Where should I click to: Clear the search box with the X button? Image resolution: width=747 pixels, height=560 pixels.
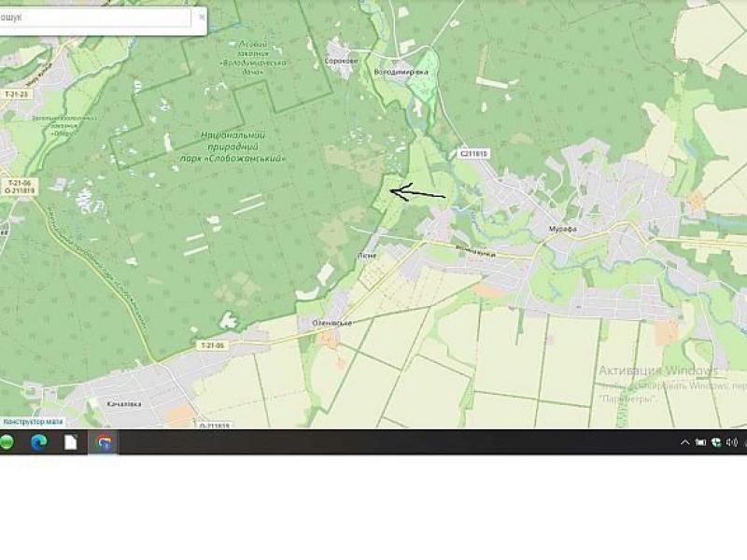coord(201,18)
